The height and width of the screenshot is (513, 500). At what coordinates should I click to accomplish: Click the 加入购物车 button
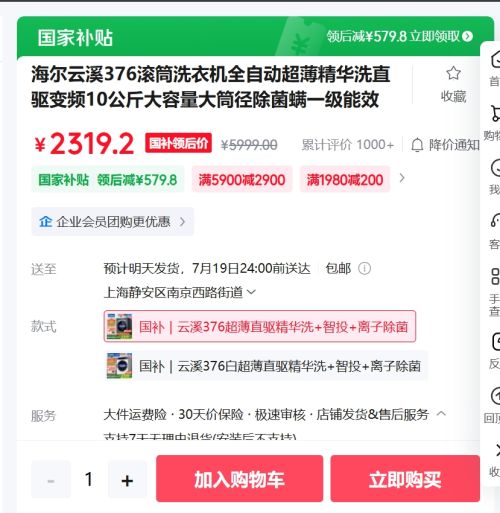(239, 479)
